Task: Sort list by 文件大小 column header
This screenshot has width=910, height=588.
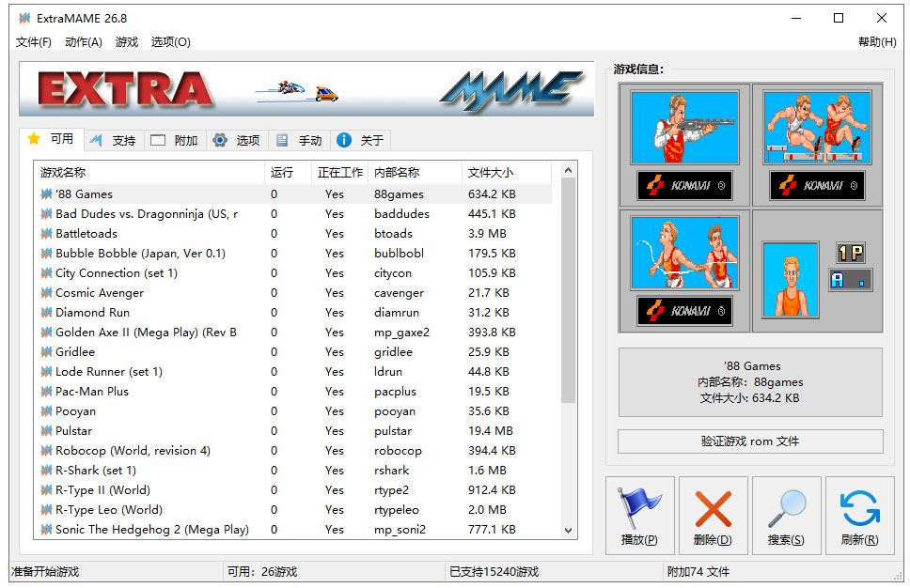Action: [x=506, y=172]
